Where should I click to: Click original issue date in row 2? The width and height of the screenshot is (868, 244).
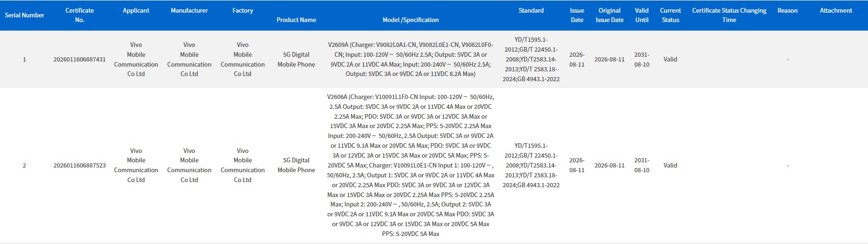609,165
